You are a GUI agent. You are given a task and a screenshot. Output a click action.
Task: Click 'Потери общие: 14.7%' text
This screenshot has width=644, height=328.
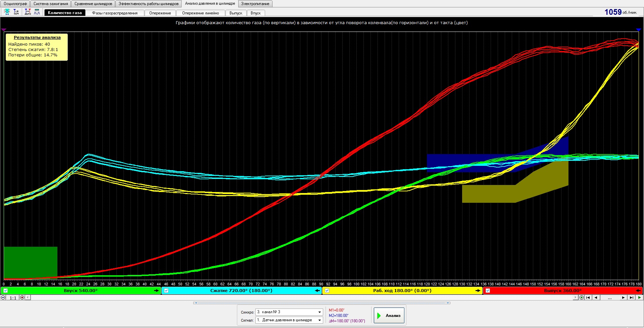(33, 55)
